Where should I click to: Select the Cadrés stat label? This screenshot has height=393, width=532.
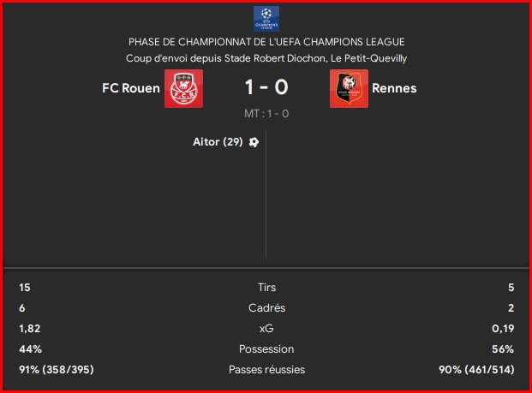tap(266, 308)
